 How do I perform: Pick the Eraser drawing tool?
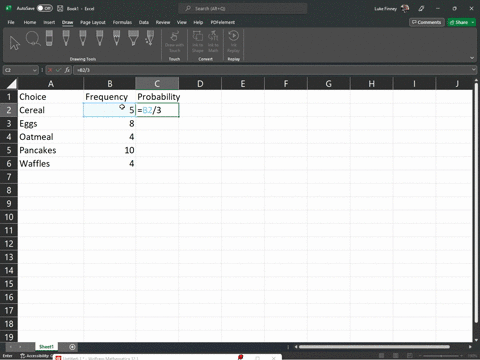tap(49, 38)
